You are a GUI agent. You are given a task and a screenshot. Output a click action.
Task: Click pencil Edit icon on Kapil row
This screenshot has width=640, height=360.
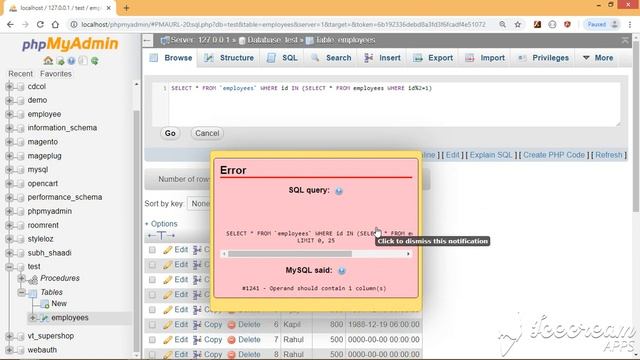click(x=167, y=325)
